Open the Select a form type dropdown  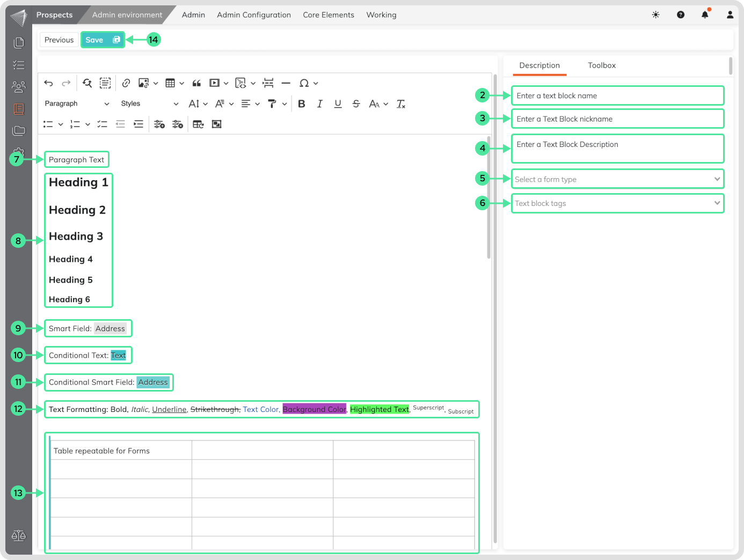617,179
